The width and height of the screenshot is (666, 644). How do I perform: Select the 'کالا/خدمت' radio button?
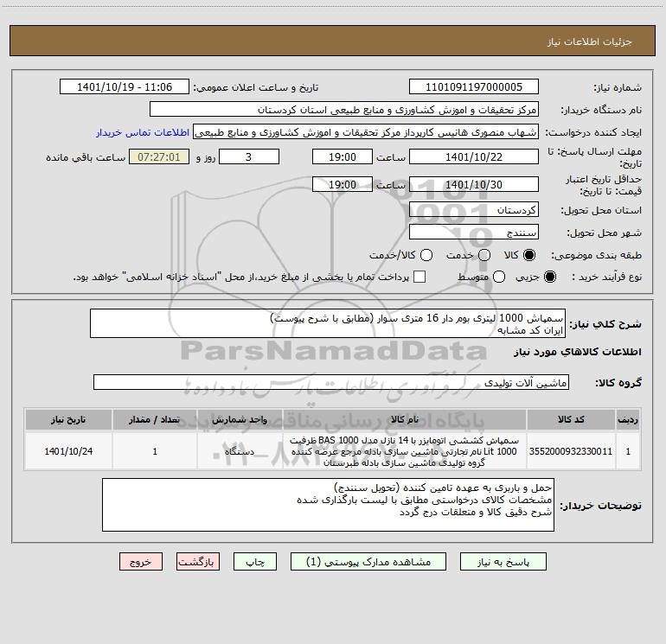pos(426,255)
